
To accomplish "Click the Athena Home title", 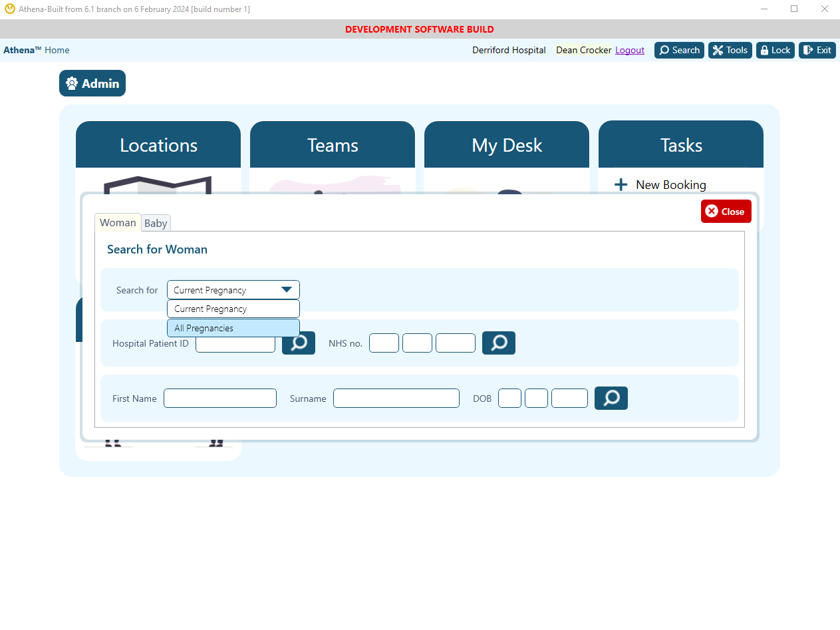I will click(37, 50).
